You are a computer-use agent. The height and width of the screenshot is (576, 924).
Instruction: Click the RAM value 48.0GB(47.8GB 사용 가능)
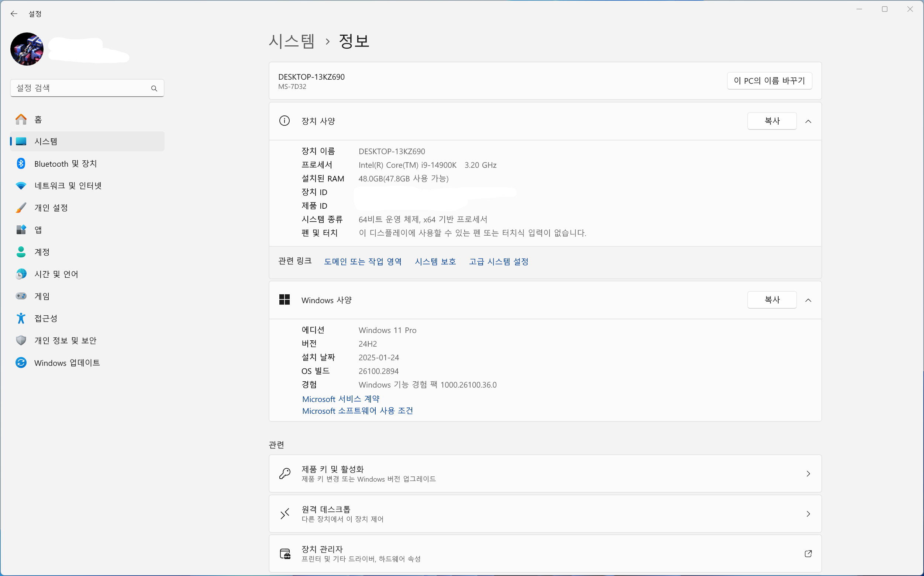403,178
